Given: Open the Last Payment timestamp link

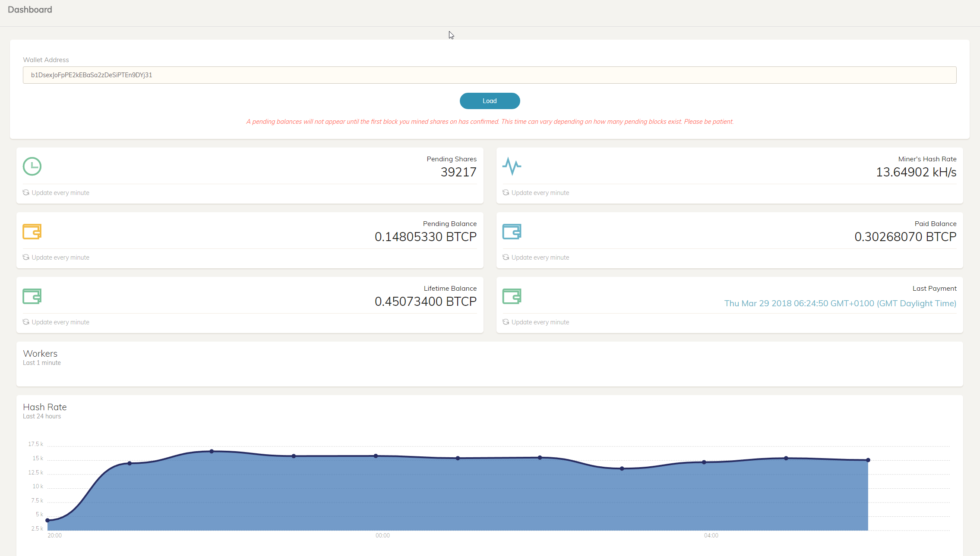Looking at the screenshot, I should [x=840, y=303].
